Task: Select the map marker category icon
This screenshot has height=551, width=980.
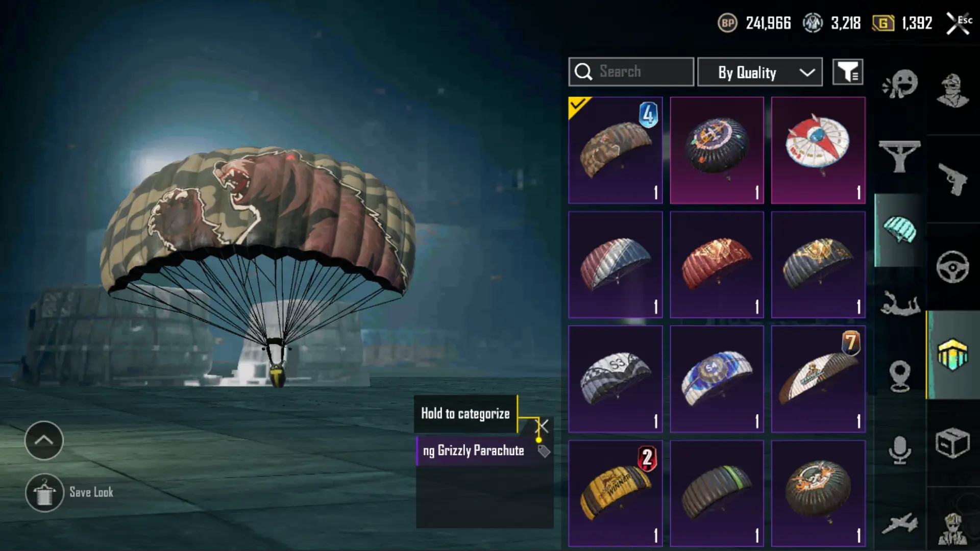Action: (x=900, y=376)
